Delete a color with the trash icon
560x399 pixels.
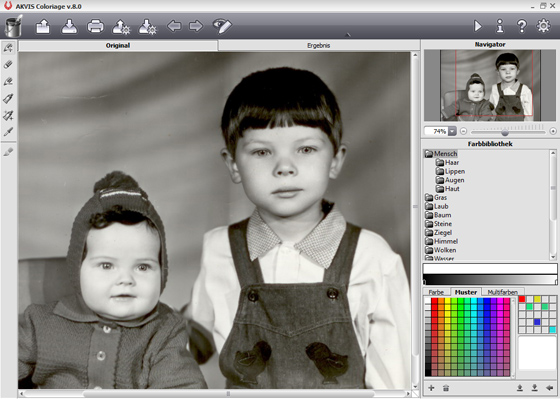point(446,388)
